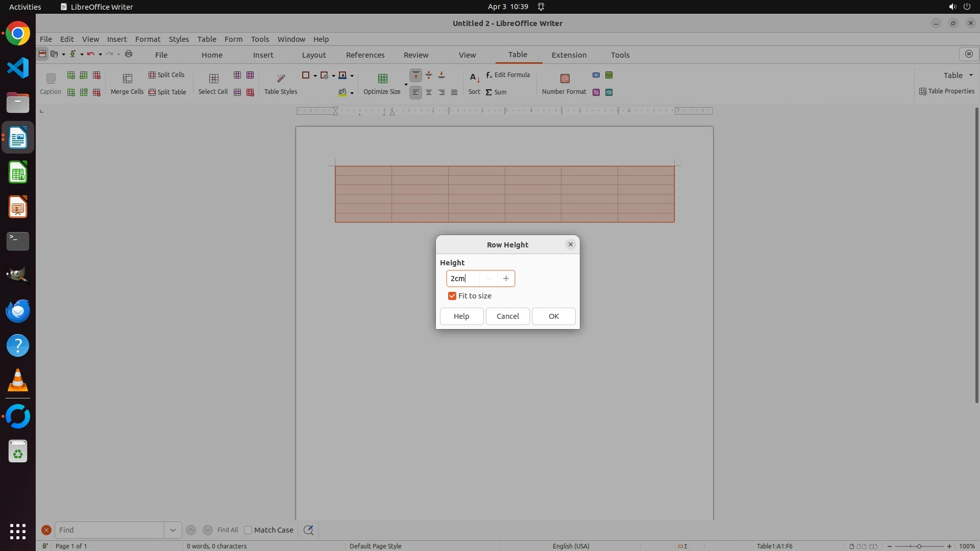Select the Center Horizontally alignment icon

pos(429,92)
